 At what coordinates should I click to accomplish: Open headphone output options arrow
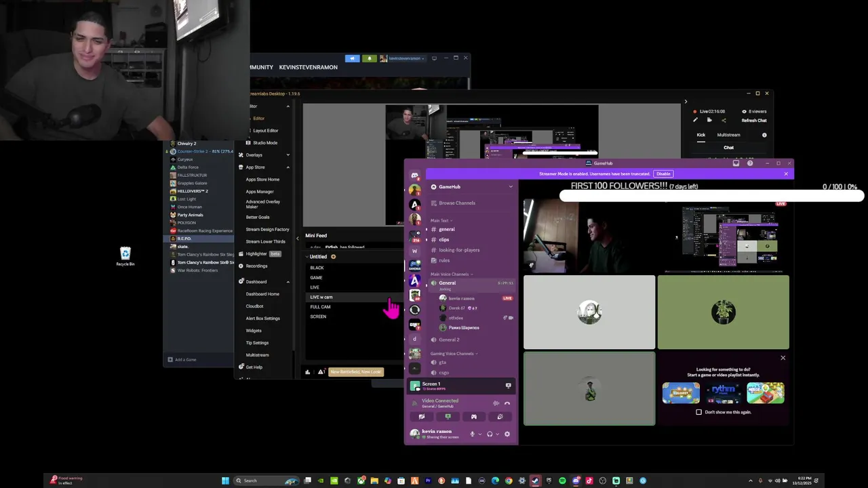pos(497,434)
